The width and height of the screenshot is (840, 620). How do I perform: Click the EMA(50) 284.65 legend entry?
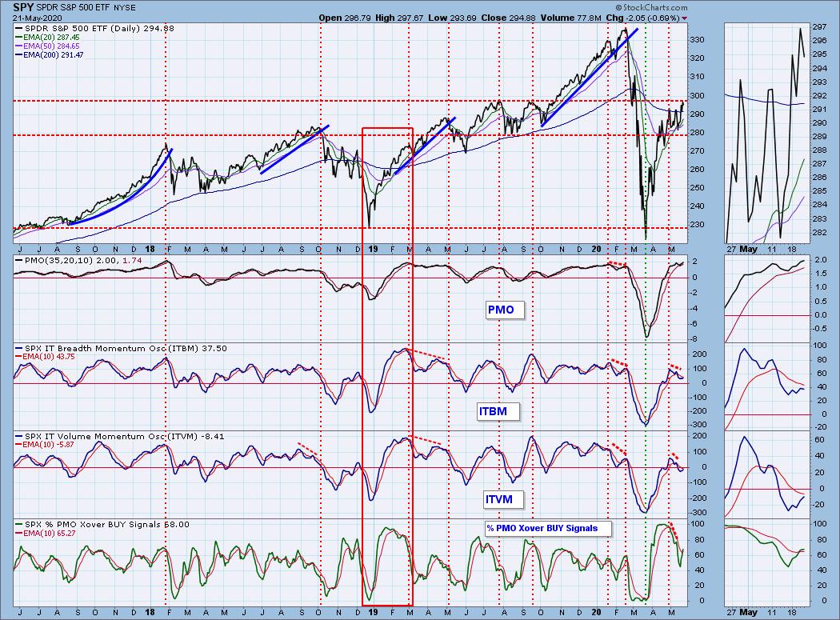(51, 46)
